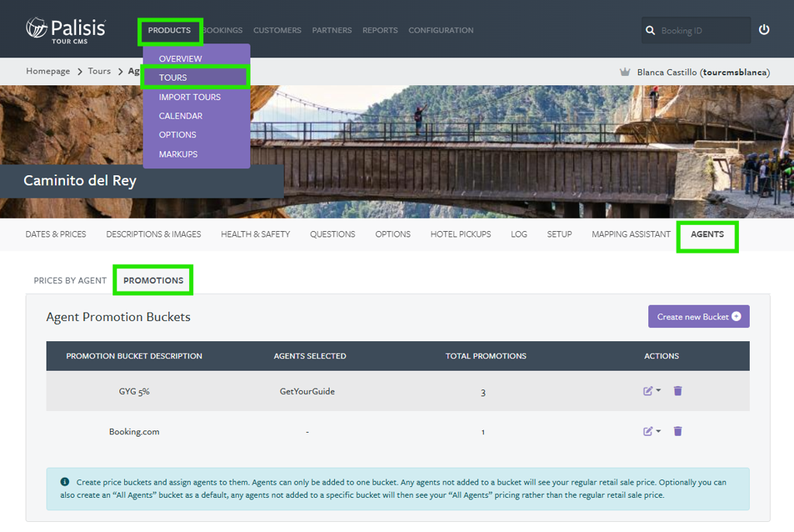Open the Reports menu

point(380,30)
